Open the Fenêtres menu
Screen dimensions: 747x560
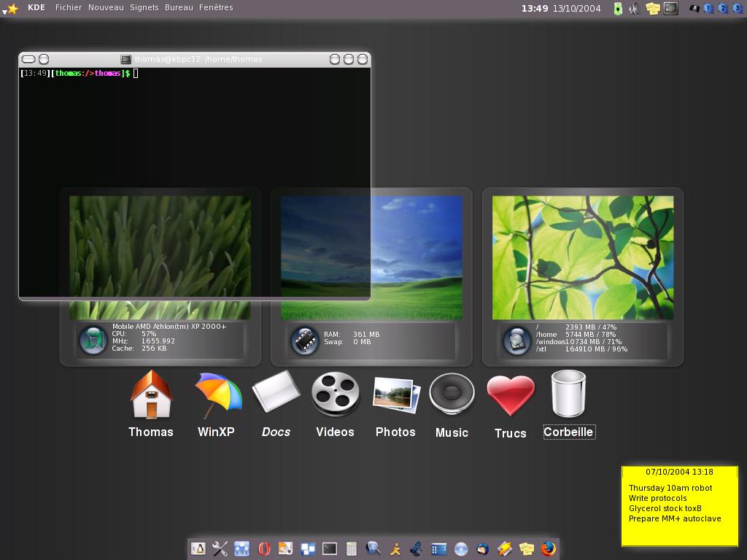click(x=216, y=7)
